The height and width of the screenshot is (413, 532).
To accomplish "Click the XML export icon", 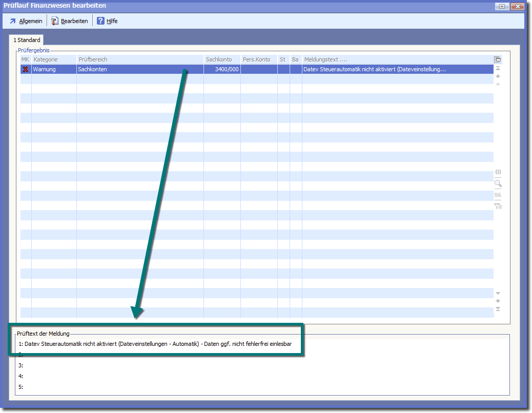I will pos(498,195).
